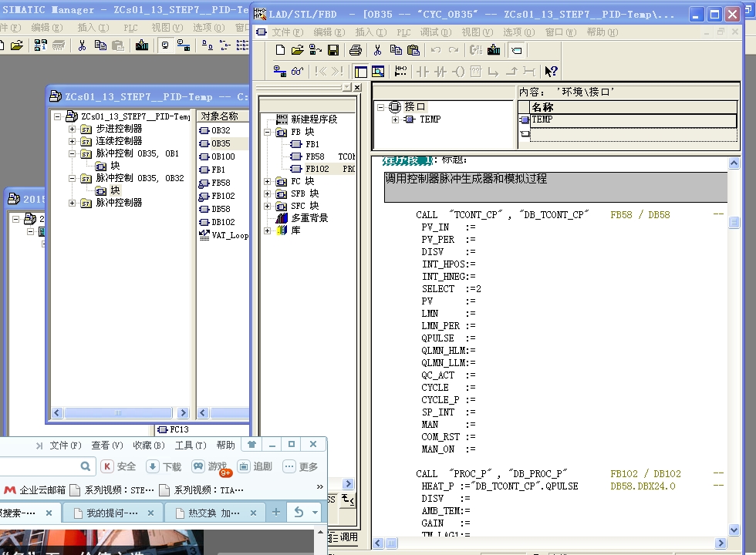This screenshot has height=555, width=756.
Task: Click the code editor horizontal scrollbar thumb
Action: tap(391, 543)
